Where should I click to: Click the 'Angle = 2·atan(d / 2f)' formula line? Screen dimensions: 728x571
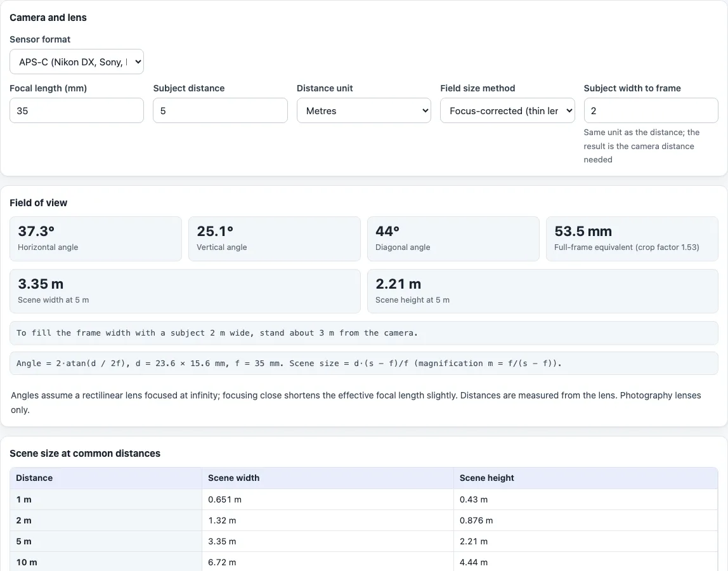(289, 364)
